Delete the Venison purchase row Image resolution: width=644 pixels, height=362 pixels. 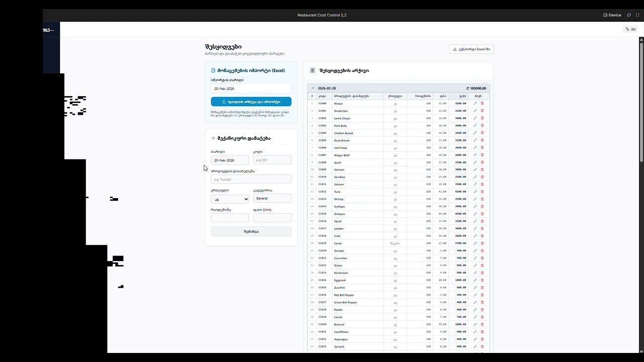click(x=482, y=170)
